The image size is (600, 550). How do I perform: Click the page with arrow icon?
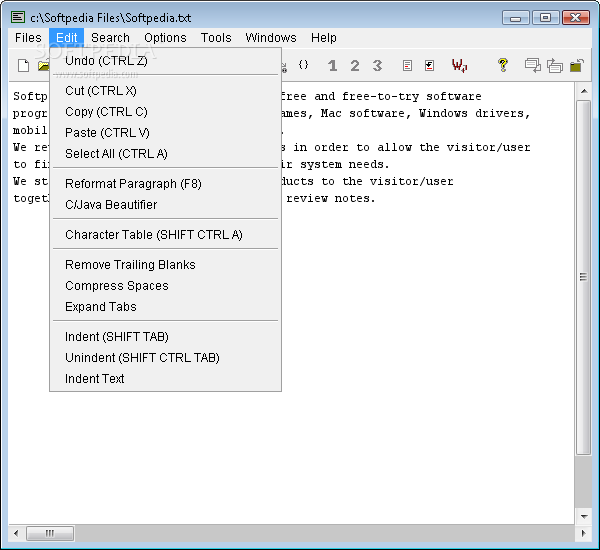tap(429, 65)
